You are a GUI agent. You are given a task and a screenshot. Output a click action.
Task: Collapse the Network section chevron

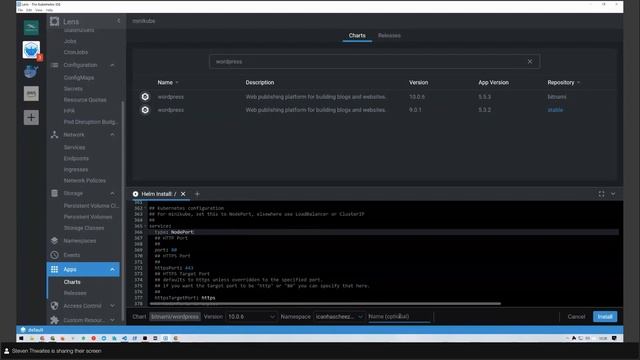(112, 135)
